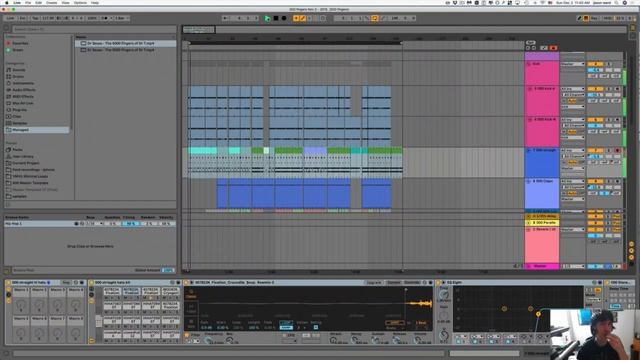Start playback with the Play button
Viewport: 640px width, 360px height.
pyautogui.click(x=267, y=18)
